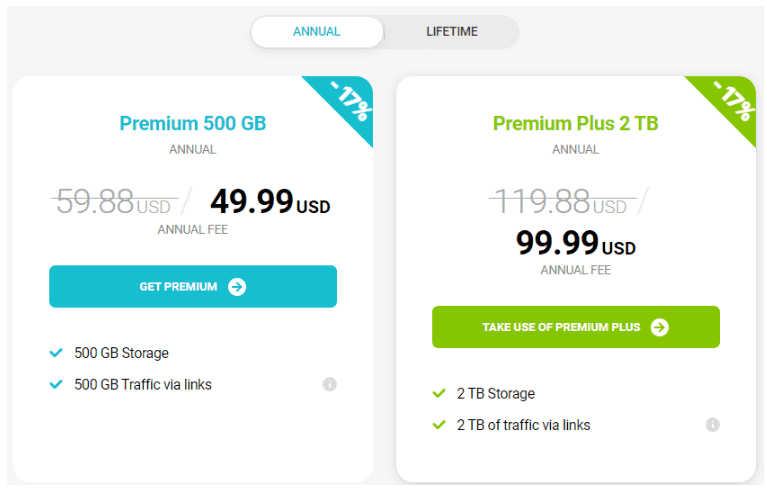Click the 49.99 USD price

pyautogui.click(x=270, y=201)
